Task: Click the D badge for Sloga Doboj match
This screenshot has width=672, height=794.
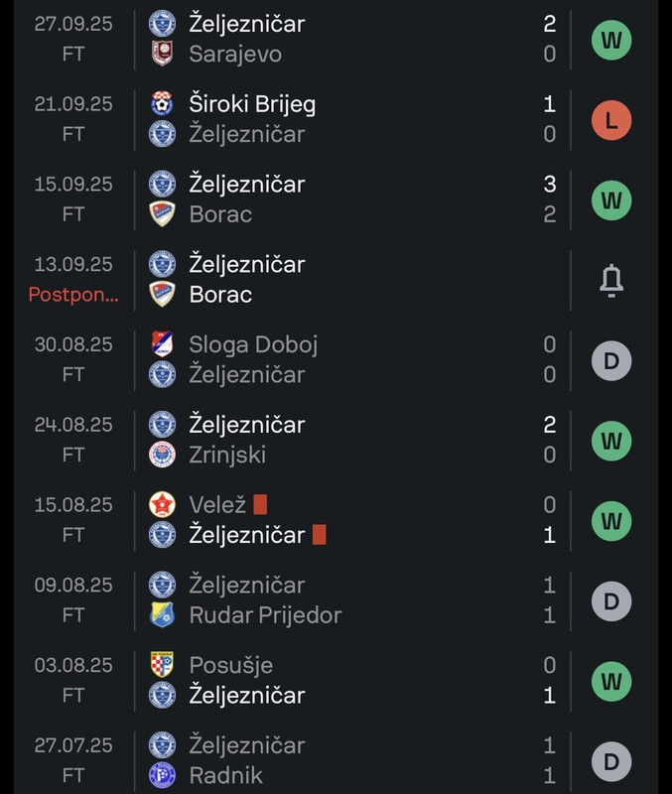Action: 611,360
